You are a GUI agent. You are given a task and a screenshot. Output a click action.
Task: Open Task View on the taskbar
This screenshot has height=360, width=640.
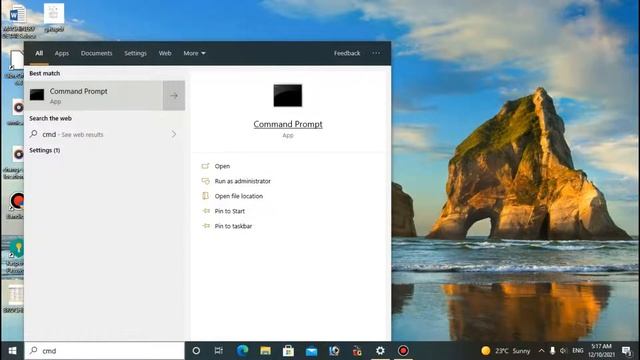(x=219, y=351)
